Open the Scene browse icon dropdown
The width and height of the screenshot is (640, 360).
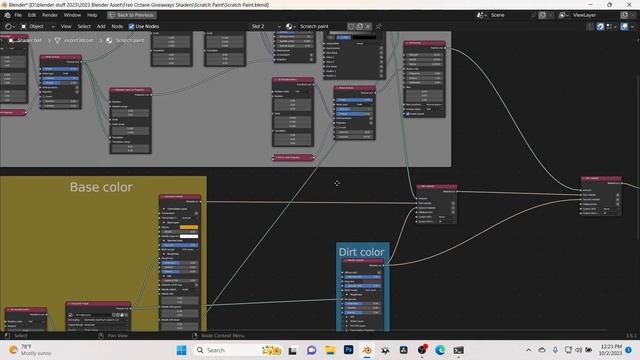click(481, 15)
